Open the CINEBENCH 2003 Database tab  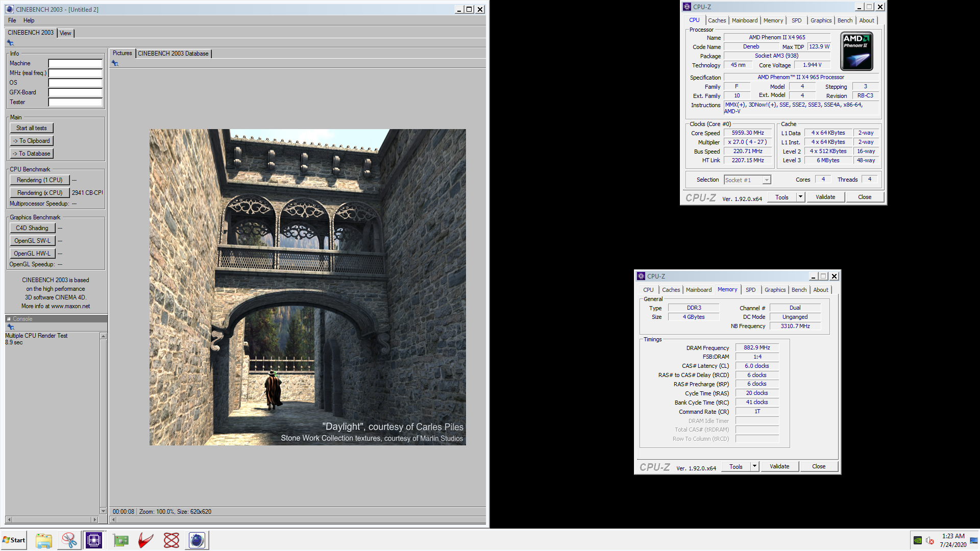pyautogui.click(x=174, y=54)
